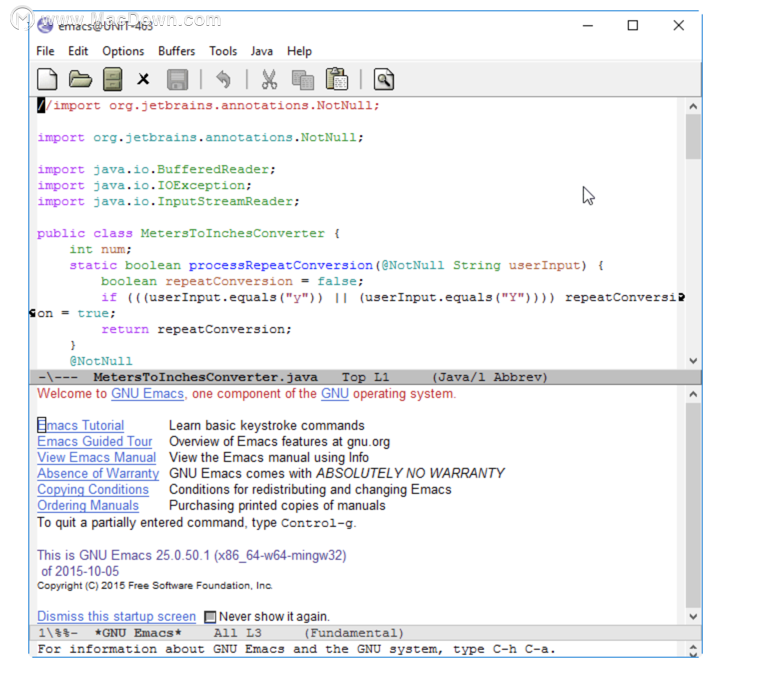Screen dimensions: 770x681
Task: Follow the View Emacs Manual link
Action: pos(97,457)
